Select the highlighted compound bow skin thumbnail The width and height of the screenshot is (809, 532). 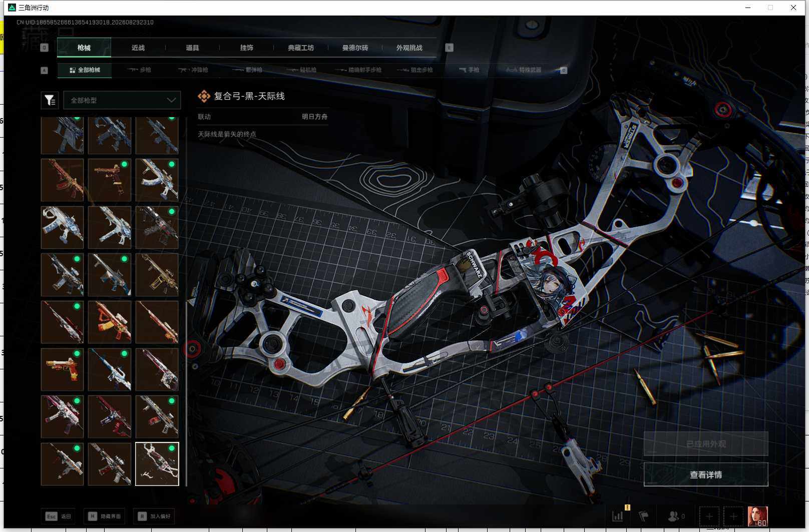point(157,464)
